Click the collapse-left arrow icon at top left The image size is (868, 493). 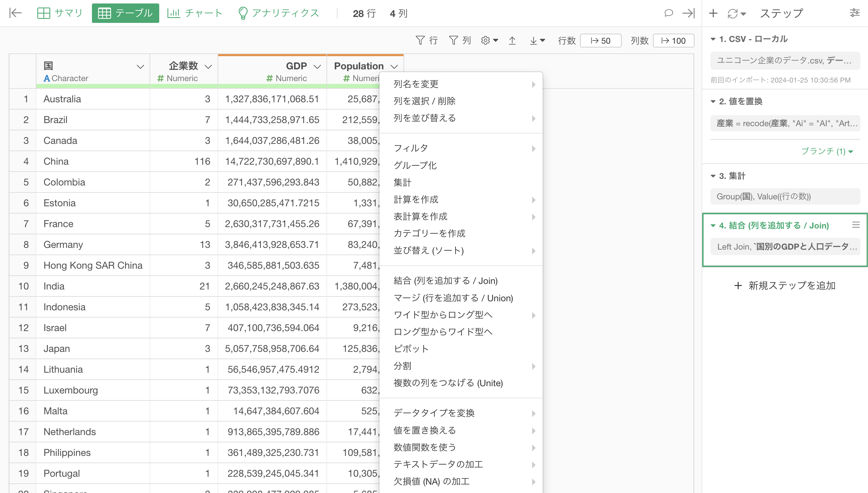16,13
